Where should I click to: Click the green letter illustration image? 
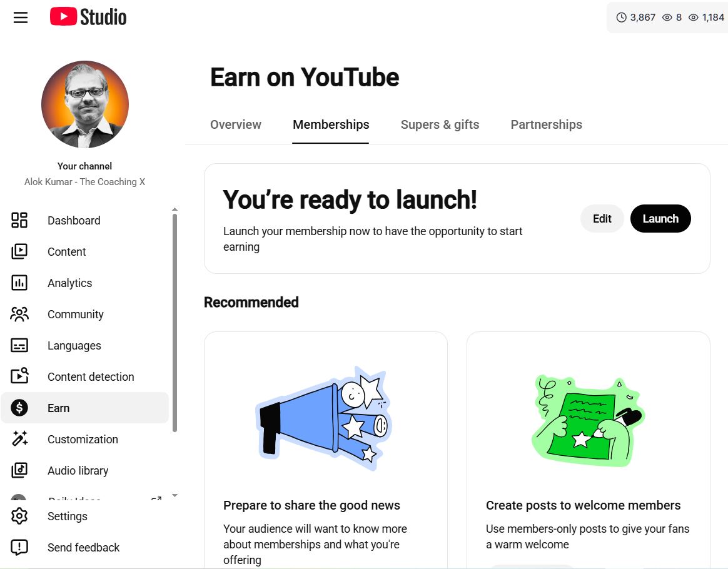point(588,420)
